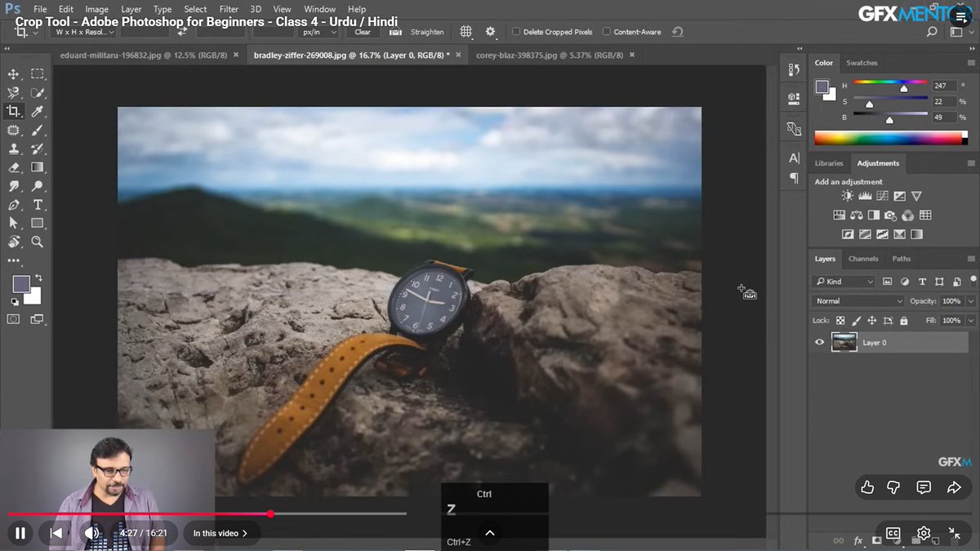The image size is (980, 551).
Task: Click the Hue slider in Color panel
Action: point(890,84)
